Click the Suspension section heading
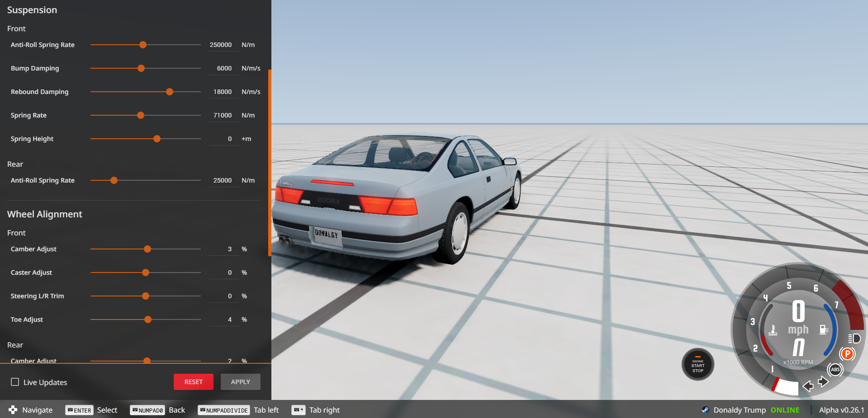 [32, 10]
